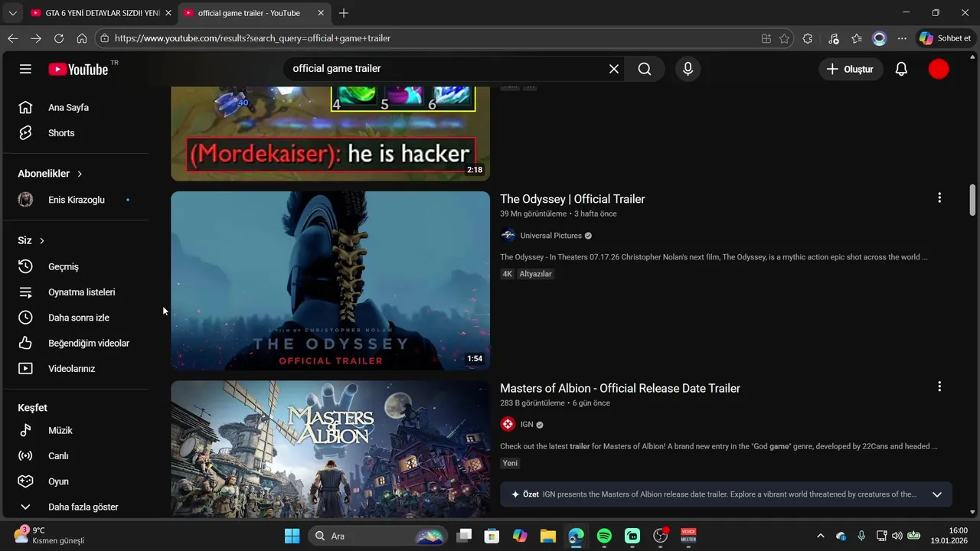Open the 'he is hacker' video thumbnail
The height and width of the screenshot is (551, 980).
point(330,134)
